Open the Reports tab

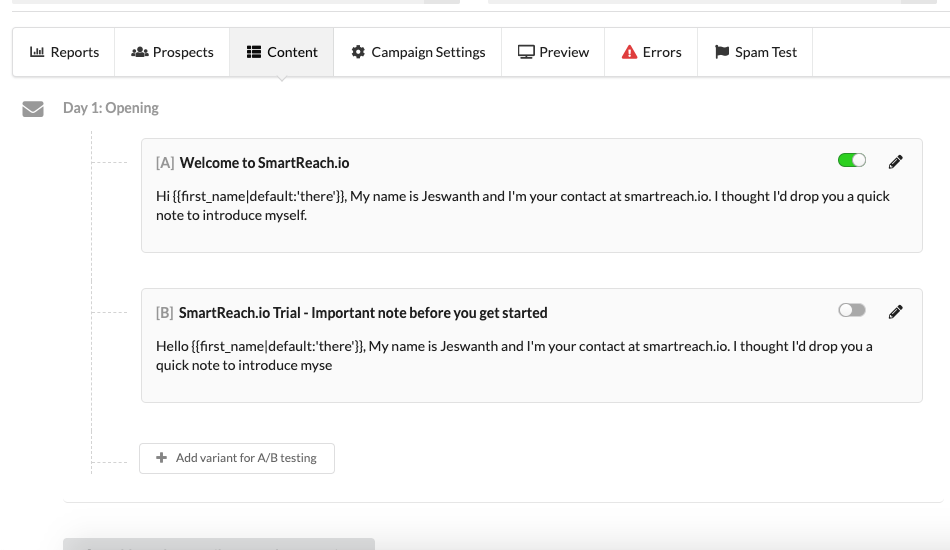(x=64, y=52)
